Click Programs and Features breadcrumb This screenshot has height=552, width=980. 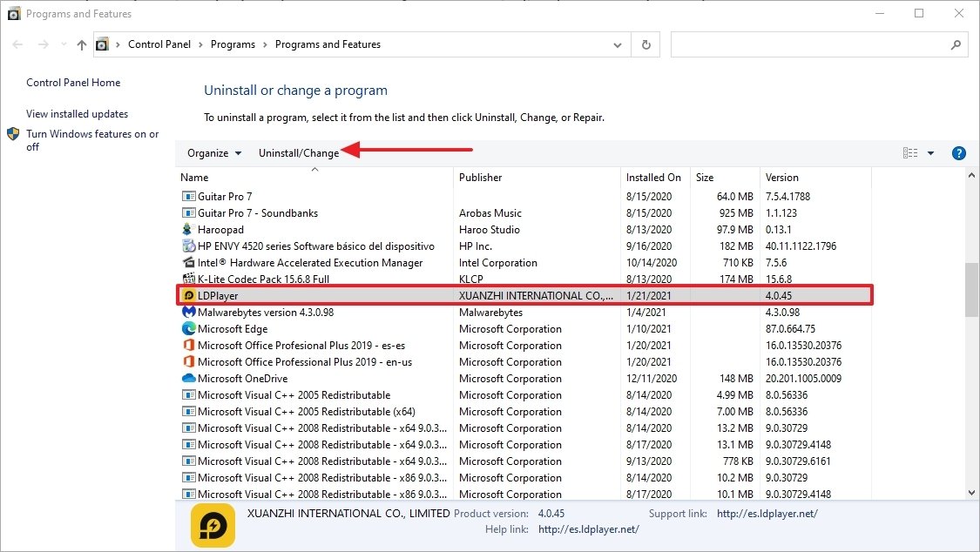pyautogui.click(x=328, y=44)
